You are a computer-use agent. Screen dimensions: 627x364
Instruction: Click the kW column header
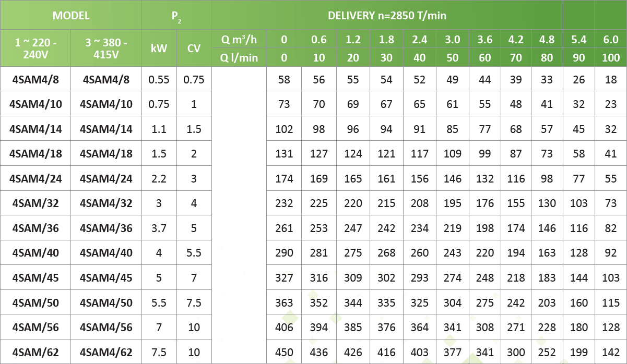159,48
